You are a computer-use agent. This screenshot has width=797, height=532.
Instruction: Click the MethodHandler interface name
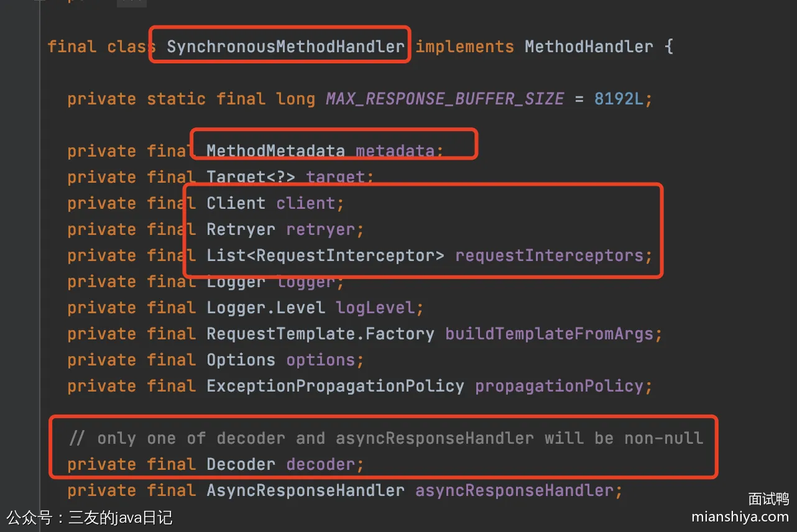coord(589,47)
